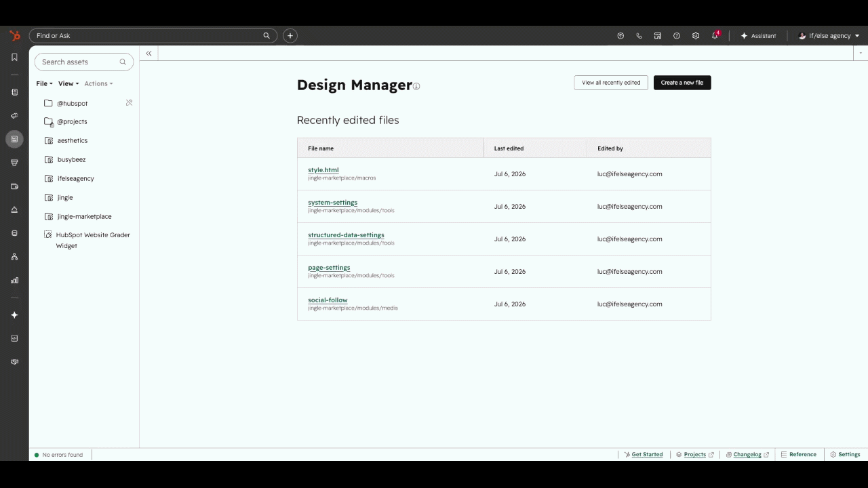The image size is (868, 488).
Task: Open the Marketing megaphone sidebar icon
Action: click(x=14, y=116)
